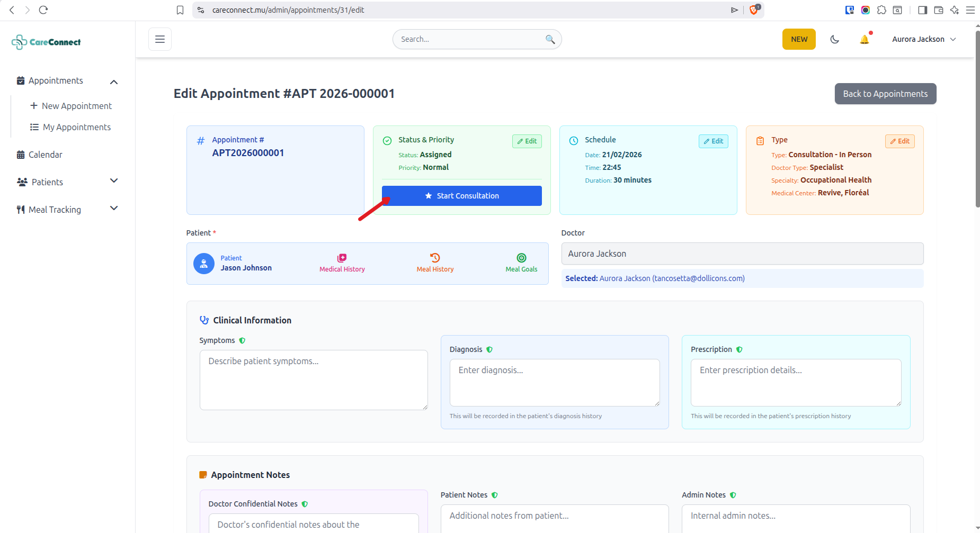This screenshot has height=533, width=980.
Task: Expand the Meal Tracking menu
Action: pos(113,209)
